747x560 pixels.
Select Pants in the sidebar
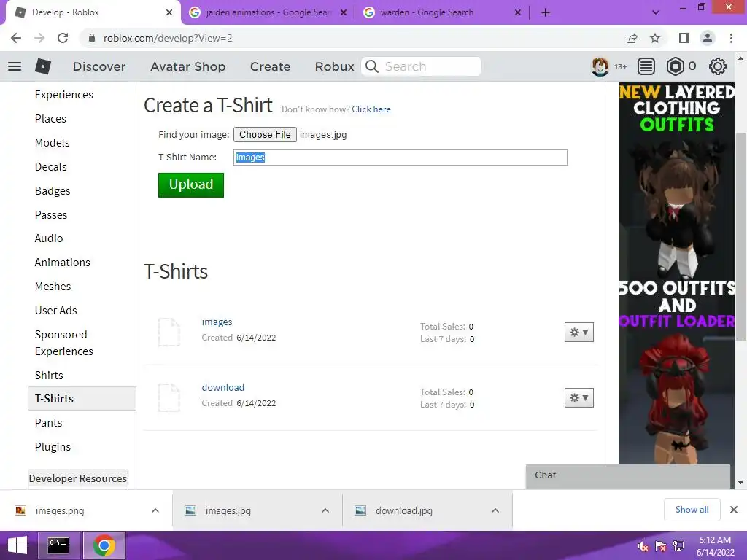(49, 422)
